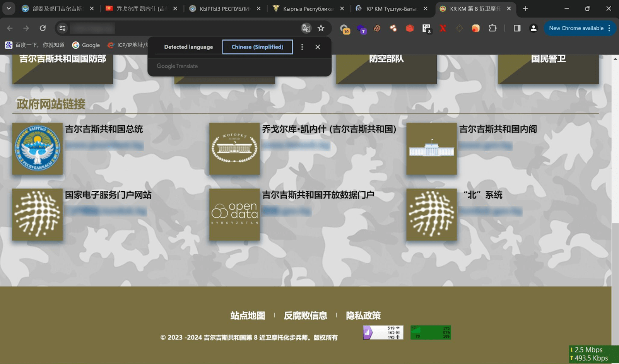This screenshot has height=364, width=619.
Task: Open the tab search dropdown arrow
Action: 9,8
